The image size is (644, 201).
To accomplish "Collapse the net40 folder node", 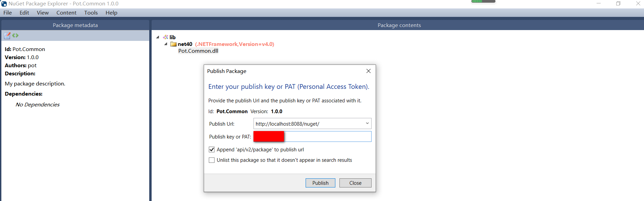I will point(166,44).
